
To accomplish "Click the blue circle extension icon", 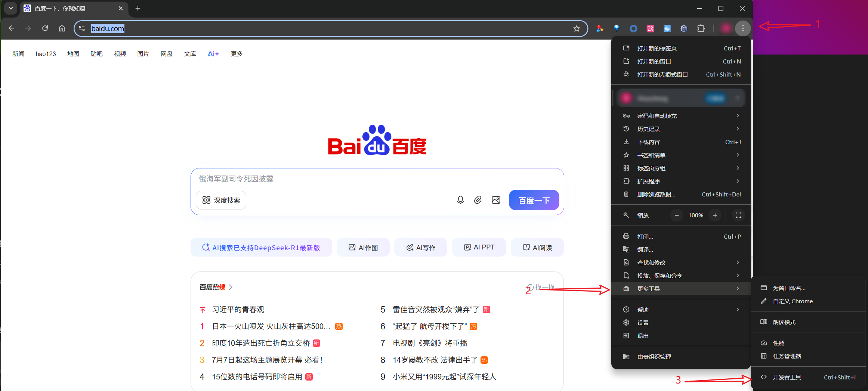I will point(633,28).
